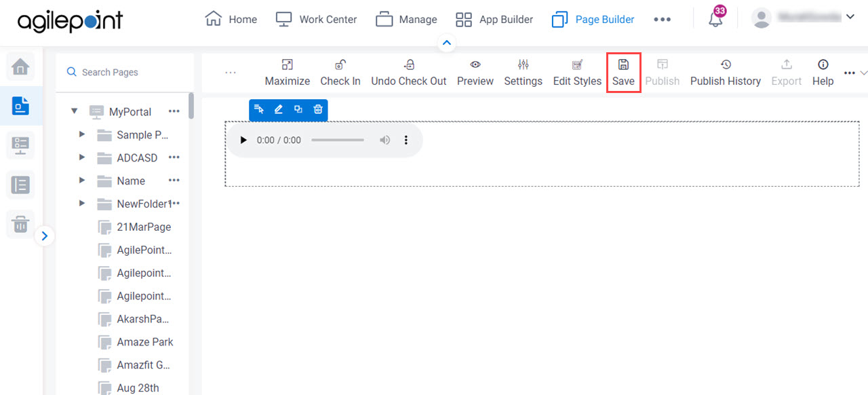The image size is (868, 395).
Task: Open the list panel icon in sidebar
Action: click(20, 185)
